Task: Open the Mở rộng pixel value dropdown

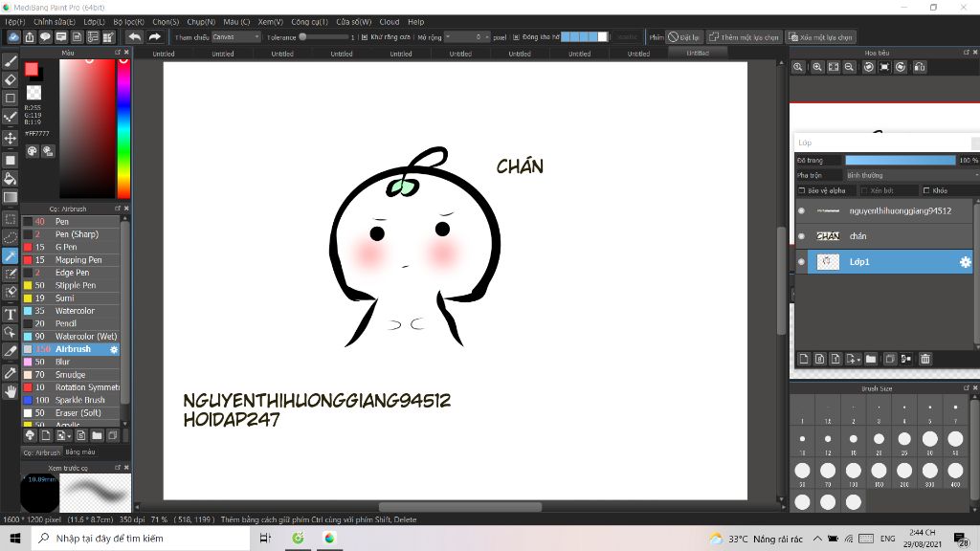Action: [x=467, y=37]
